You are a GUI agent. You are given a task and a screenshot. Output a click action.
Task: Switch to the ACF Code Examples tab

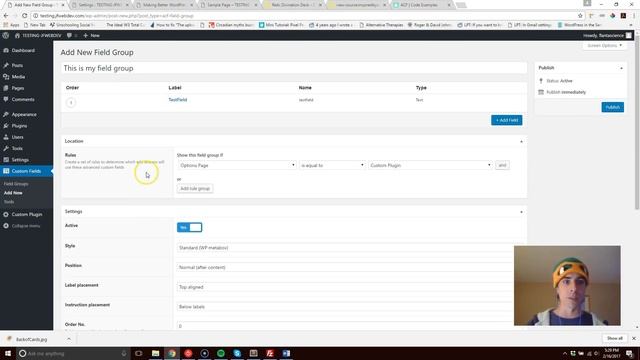coord(420,5)
